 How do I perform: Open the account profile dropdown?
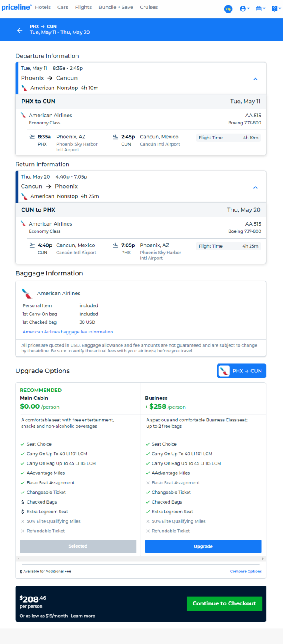tap(245, 8)
